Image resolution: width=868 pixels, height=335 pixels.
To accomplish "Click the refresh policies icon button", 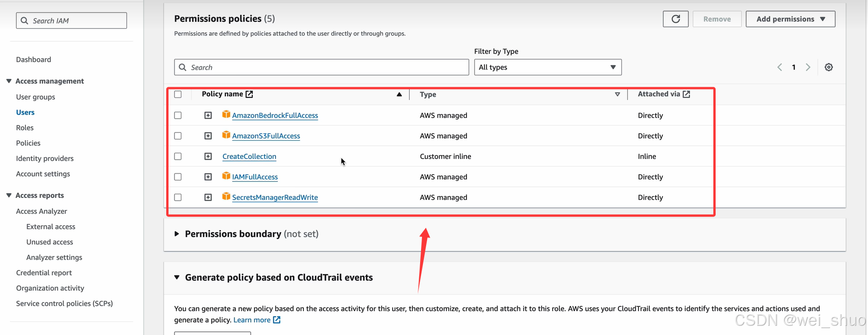I will [x=675, y=19].
